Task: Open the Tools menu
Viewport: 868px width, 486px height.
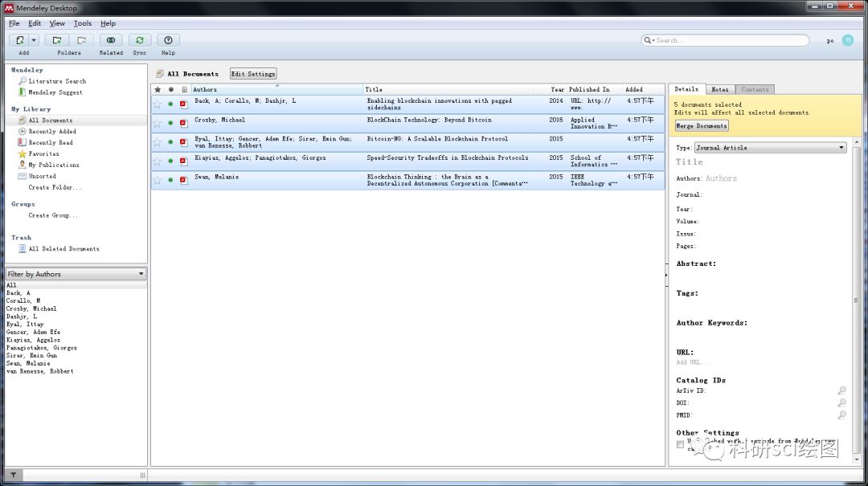Action: coord(83,23)
